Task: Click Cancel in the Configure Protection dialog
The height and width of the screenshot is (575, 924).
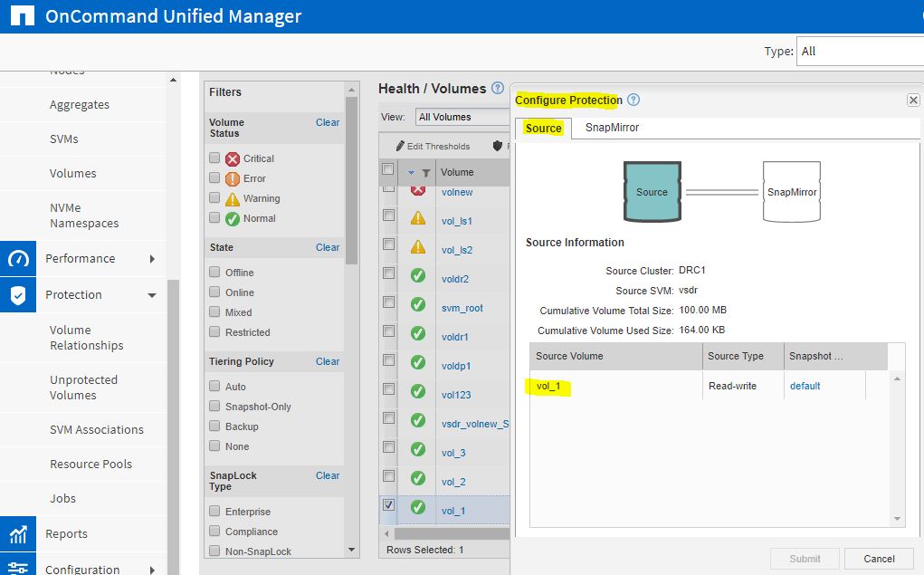Action: point(879,558)
